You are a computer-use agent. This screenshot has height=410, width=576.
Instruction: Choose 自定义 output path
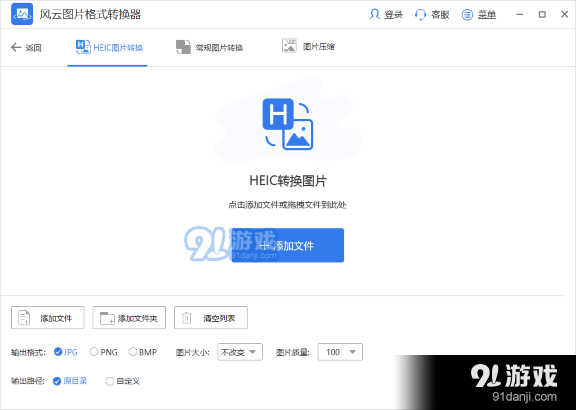(x=123, y=381)
